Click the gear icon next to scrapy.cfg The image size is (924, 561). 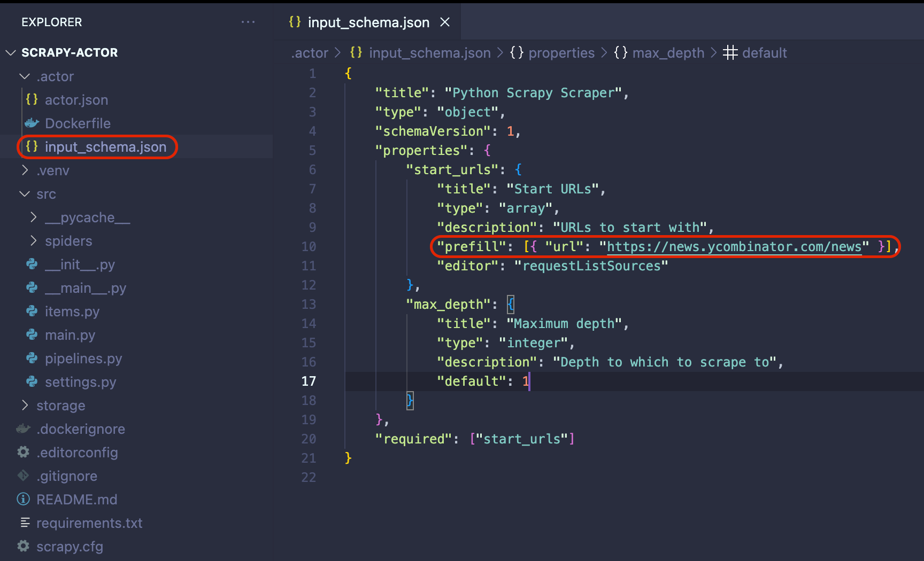(22, 546)
